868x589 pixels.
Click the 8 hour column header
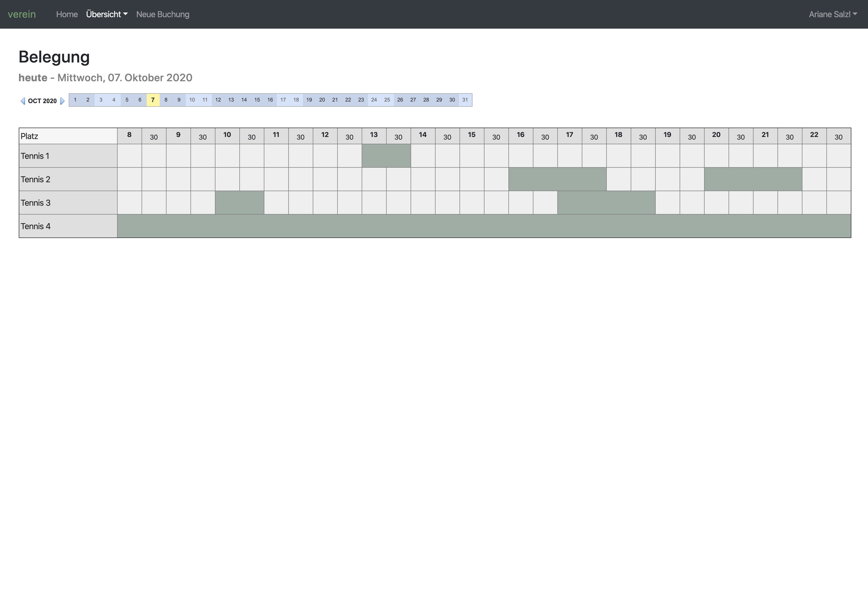tap(130, 136)
